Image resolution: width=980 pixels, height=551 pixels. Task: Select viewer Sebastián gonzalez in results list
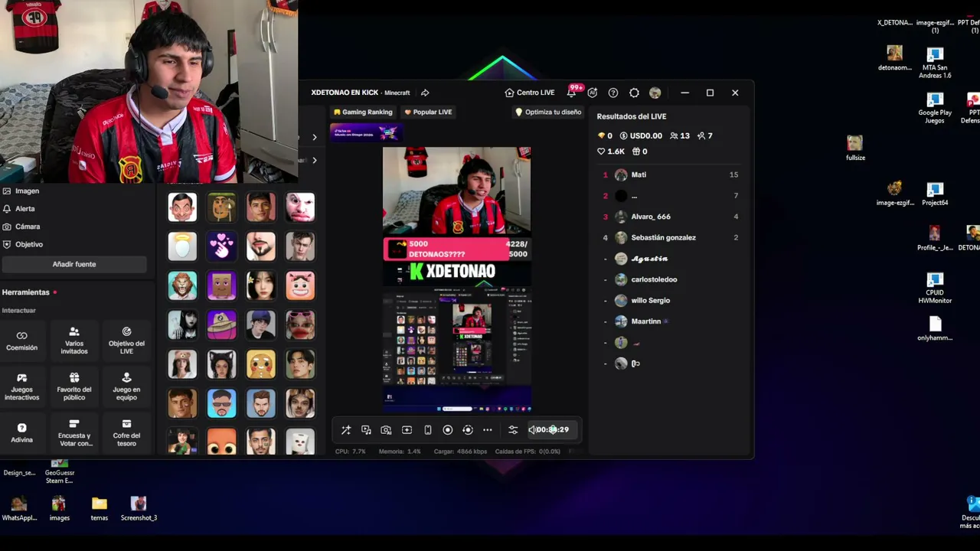pos(670,237)
